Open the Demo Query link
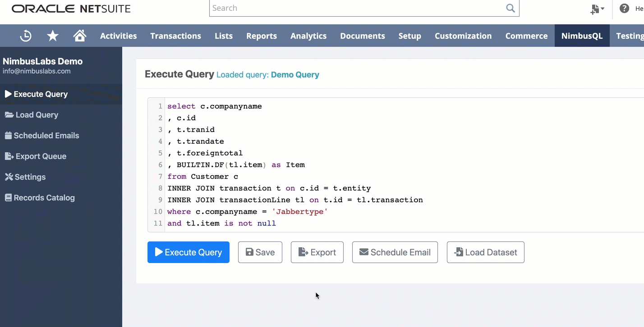This screenshot has height=327, width=644. point(295,75)
